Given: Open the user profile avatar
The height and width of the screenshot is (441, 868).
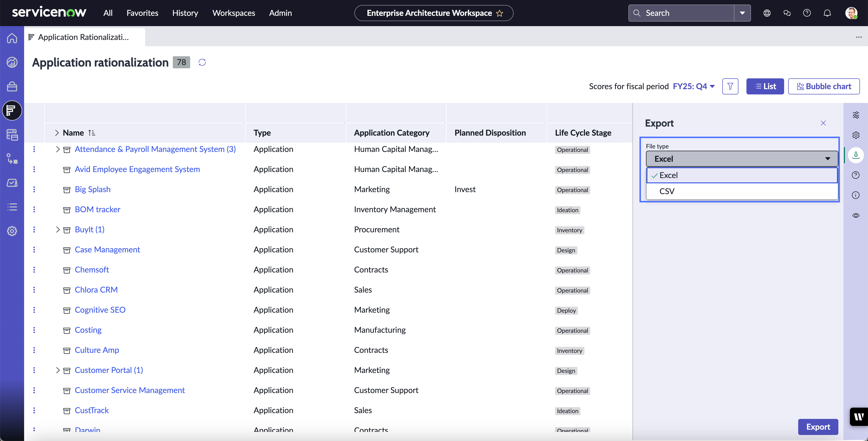Looking at the screenshot, I should click(851, 13).
